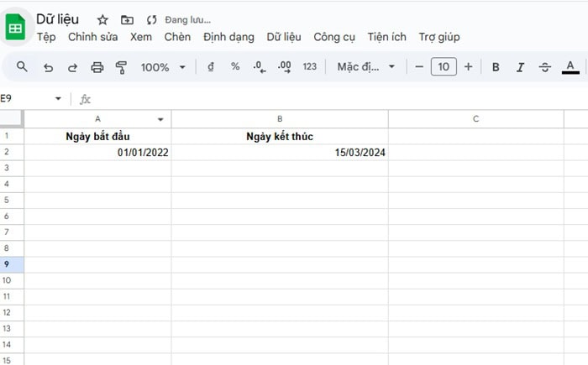Image resolution: width=588 pixels, height=365 pixels.
Task: Open the column A header dropdown arrow
Action: (160, 119)
